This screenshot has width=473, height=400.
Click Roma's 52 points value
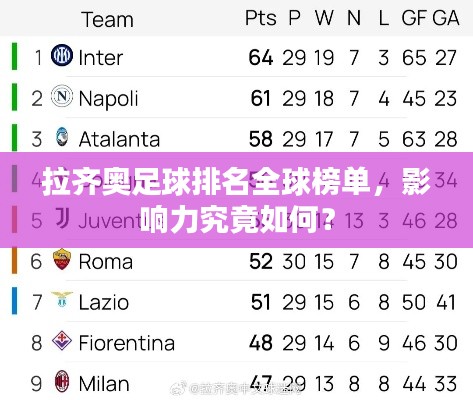pyautogui.click(x=261, y=261)
